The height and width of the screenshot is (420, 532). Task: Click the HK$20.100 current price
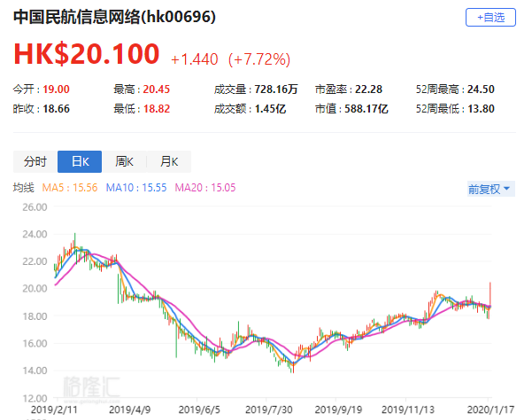[86, 55]
